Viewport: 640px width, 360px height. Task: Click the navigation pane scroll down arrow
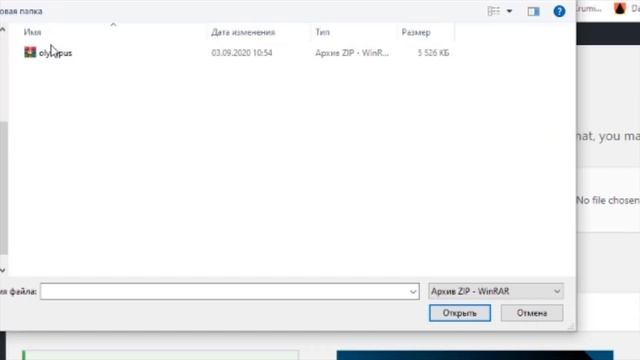[3, 270]
